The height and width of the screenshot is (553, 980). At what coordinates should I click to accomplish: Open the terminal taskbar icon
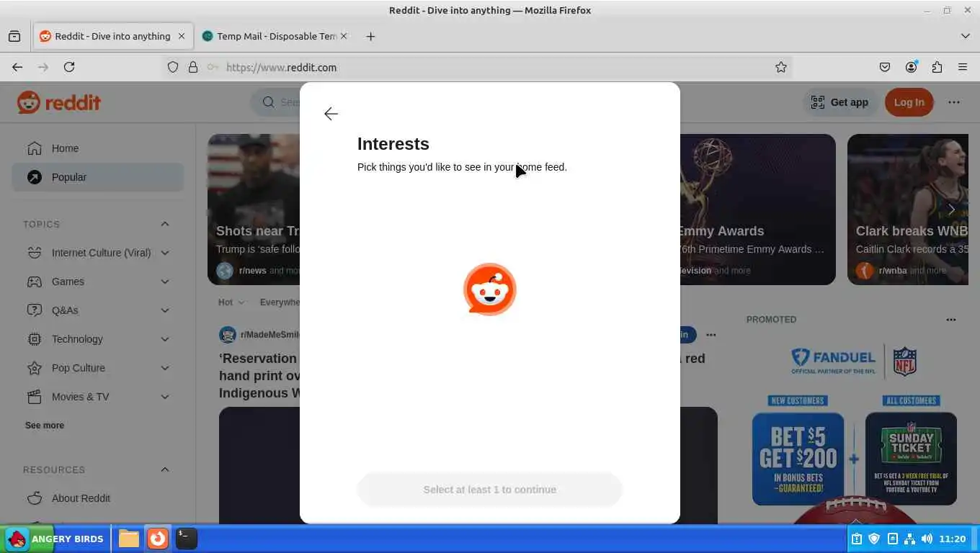(186, 539)
